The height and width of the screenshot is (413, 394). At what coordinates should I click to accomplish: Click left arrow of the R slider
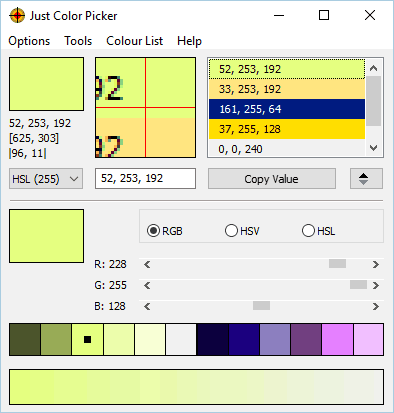(x=147, y=264)
